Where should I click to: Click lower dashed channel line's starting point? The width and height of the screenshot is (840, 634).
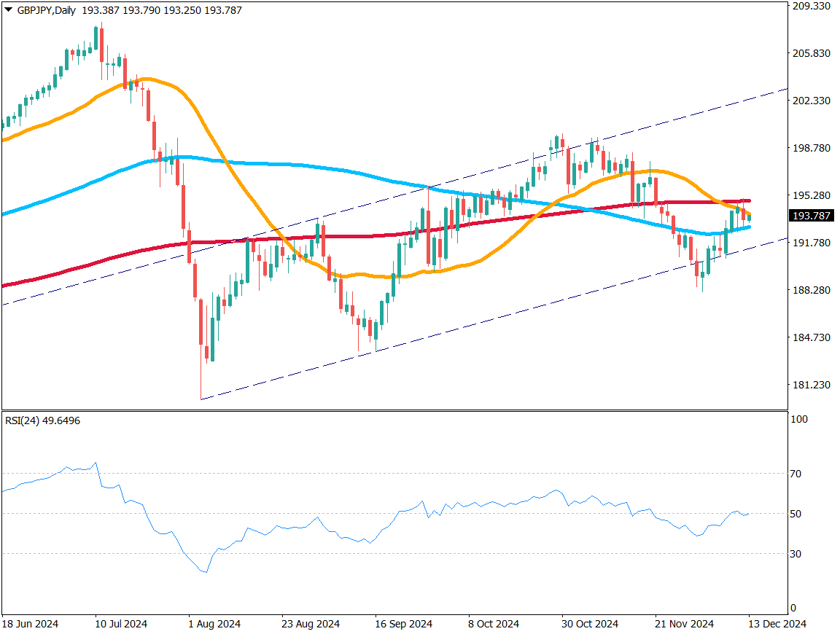click(201, 399)
